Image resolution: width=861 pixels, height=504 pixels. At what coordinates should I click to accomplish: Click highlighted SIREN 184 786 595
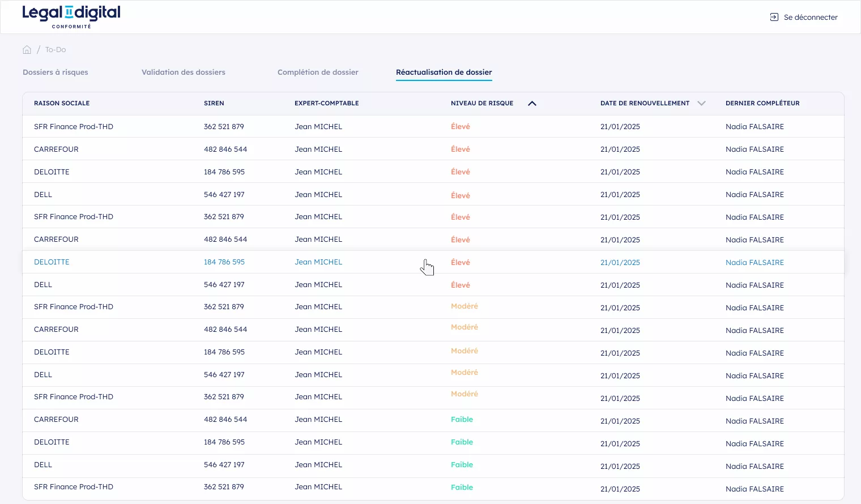(x=224, y=262)
